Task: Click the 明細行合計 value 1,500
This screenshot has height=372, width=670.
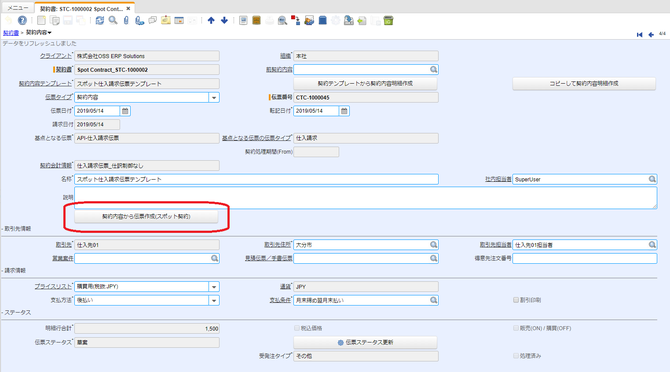Action: [212, 329]
